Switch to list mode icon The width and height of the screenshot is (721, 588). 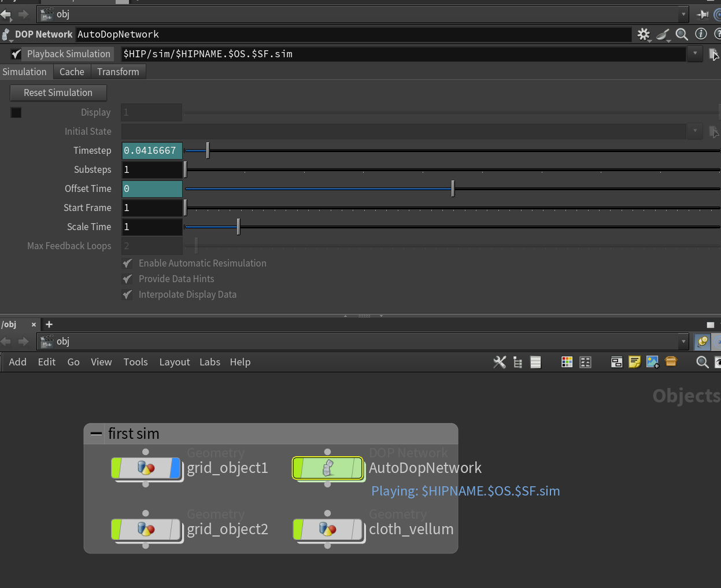click(x=535, y=363)
